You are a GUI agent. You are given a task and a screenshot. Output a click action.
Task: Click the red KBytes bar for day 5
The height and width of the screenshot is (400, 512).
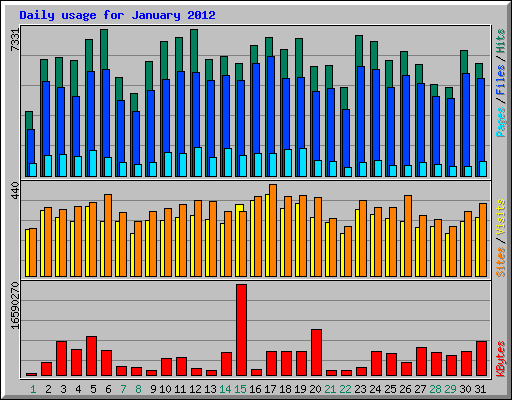(x=91, y=356)
